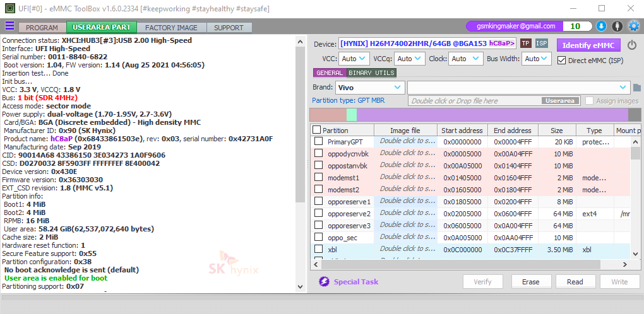Click the Erase button
The image size is (644, 314).
(530, 282)
